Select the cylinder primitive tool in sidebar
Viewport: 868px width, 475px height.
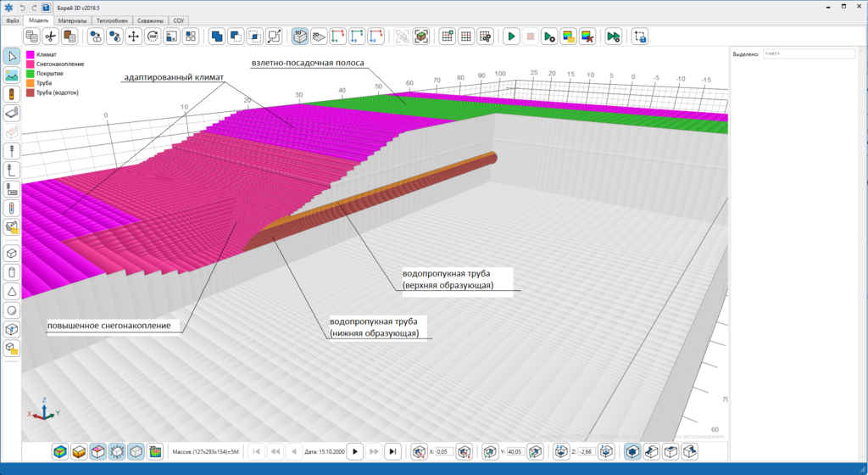[x=12, y=272]
